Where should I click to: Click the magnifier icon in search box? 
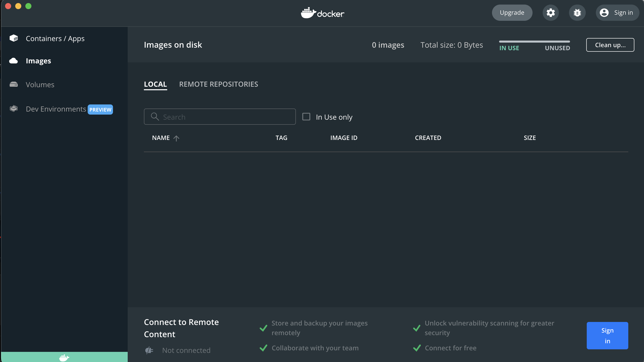[x=155, y=117]
